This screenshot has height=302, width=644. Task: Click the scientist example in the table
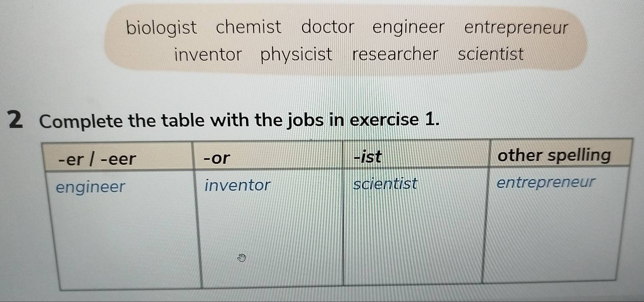(385, 183)
